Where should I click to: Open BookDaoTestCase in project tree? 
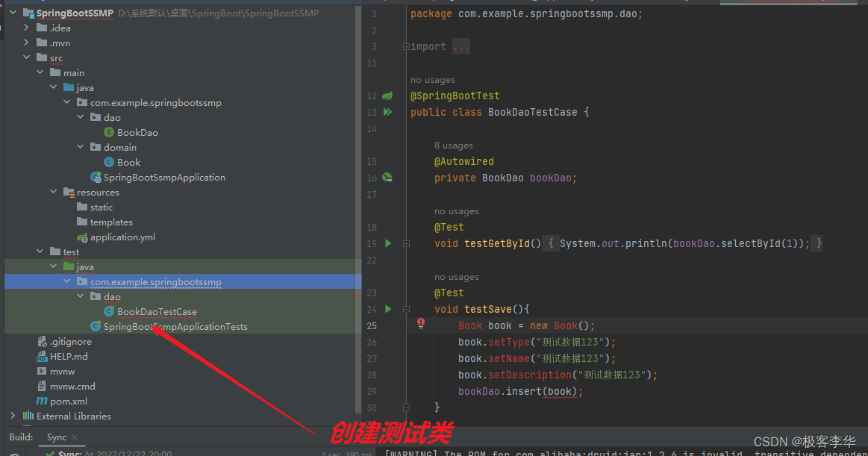click(157, 311)
